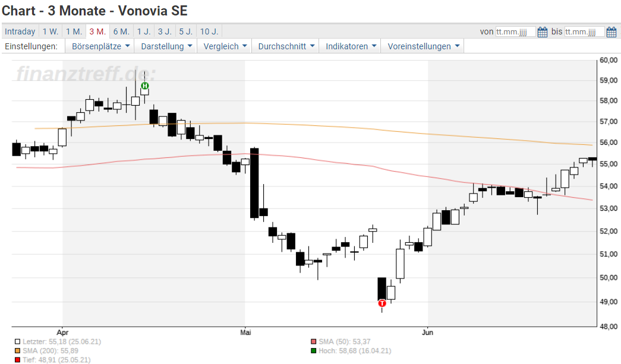
Task: Expand the Voreinstellungen dropdown
Action: tap(423, 46)
